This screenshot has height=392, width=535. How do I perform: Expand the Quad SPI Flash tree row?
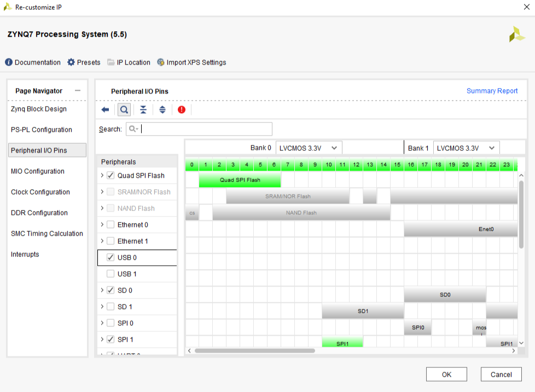coord(102,175)
